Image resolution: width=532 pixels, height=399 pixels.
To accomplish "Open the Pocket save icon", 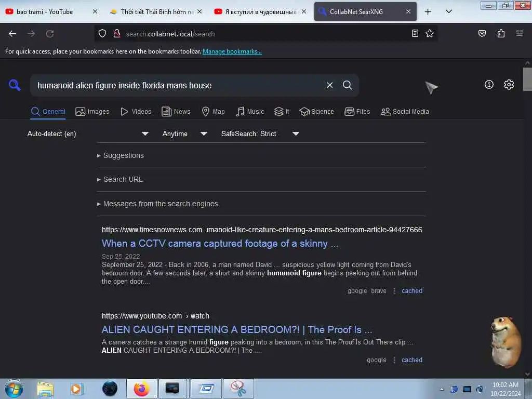I will pyautogui.click(x=482, y=33).
